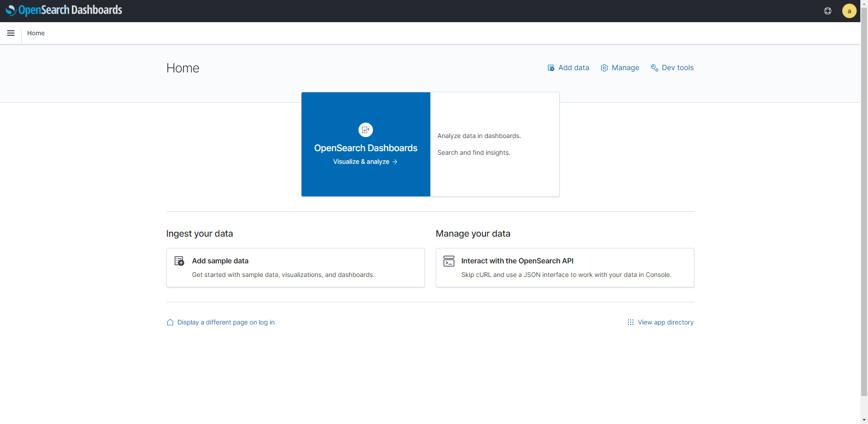Image resolution: width=868 pixels, height=424 pixels.
Task: Click the Console icon beside OpenSearch API
Action: click(449, 261)
